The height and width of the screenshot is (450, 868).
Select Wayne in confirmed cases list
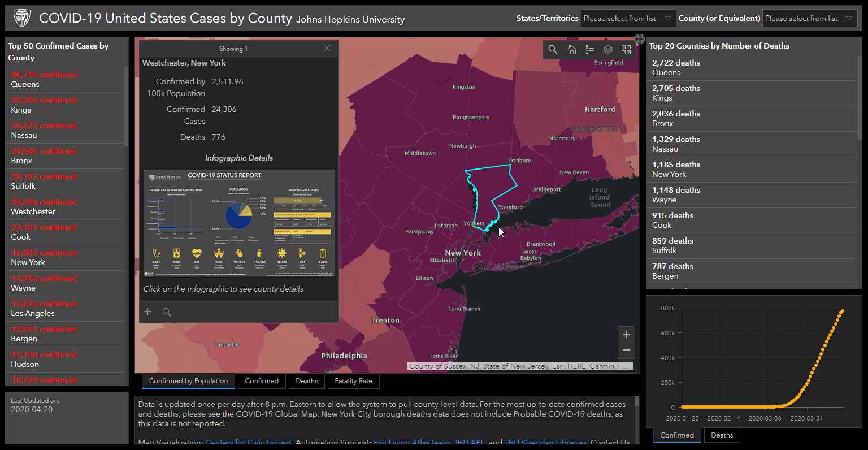(64, 283)
